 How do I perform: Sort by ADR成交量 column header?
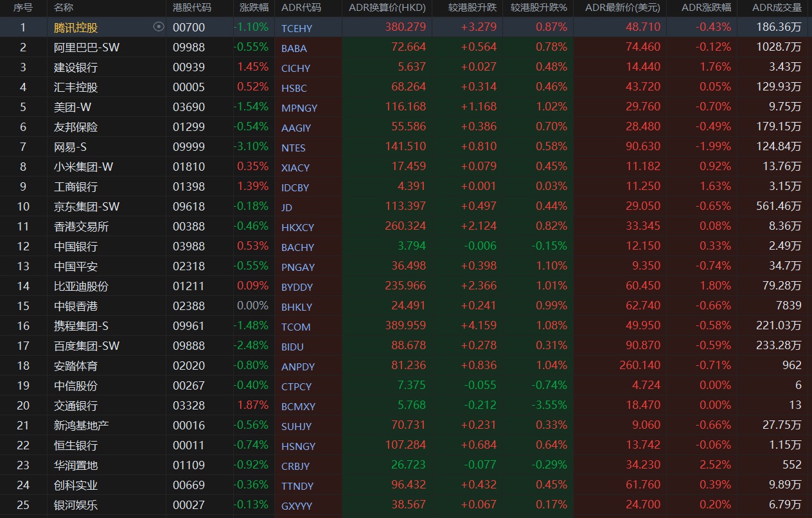click(777, 8)
